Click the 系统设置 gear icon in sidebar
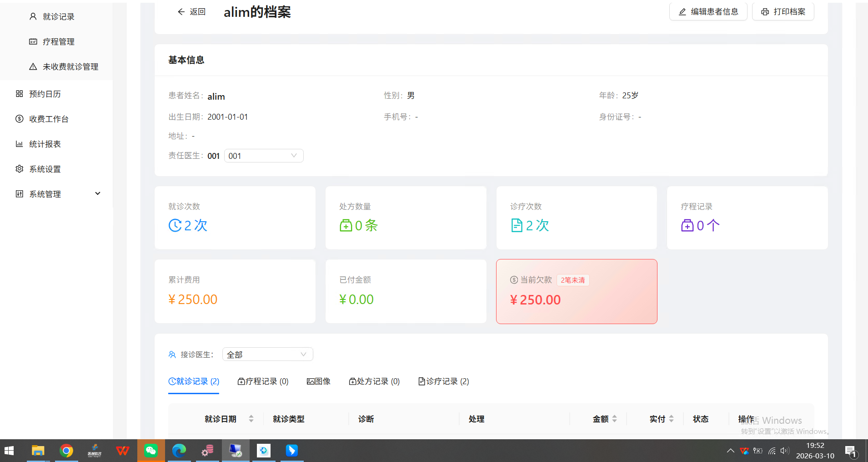Screen dimensions: 868x462 tap(19, 169)
